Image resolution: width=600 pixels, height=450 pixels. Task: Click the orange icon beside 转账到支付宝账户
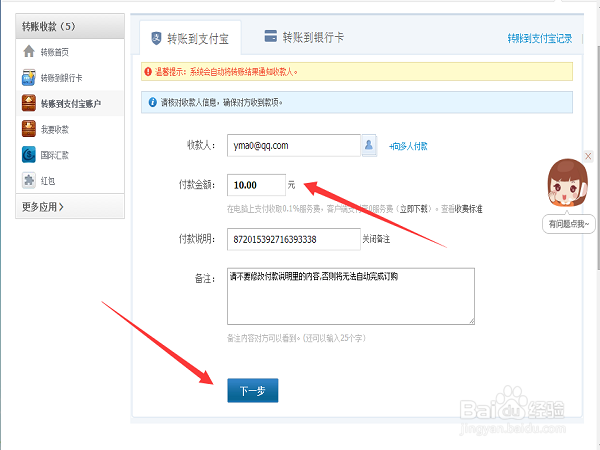29,103
